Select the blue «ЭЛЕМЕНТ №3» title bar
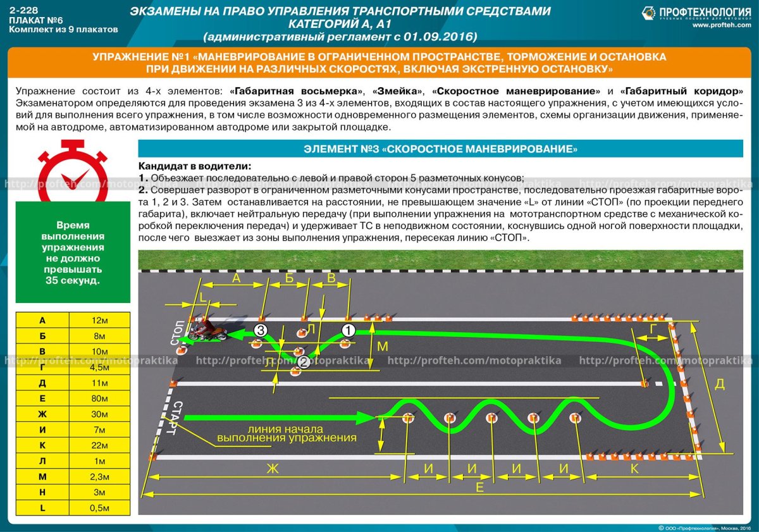 coord(440,149)
